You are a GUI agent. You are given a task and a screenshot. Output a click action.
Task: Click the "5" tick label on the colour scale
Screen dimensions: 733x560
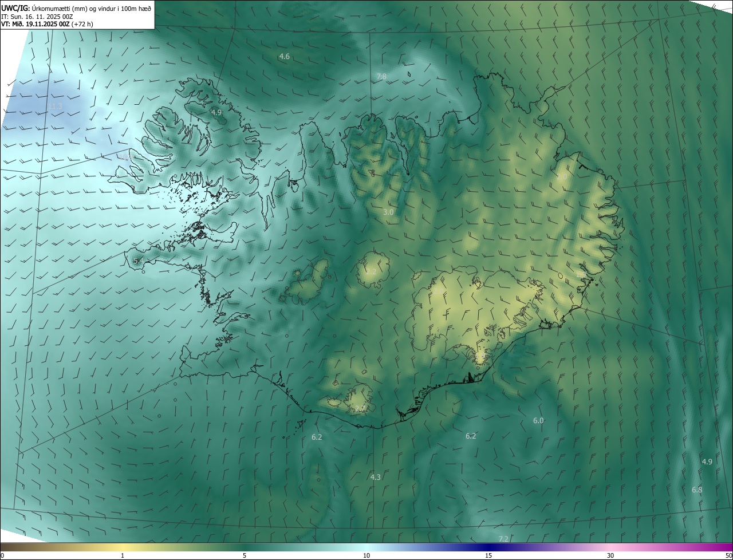(x=245, y=556)
